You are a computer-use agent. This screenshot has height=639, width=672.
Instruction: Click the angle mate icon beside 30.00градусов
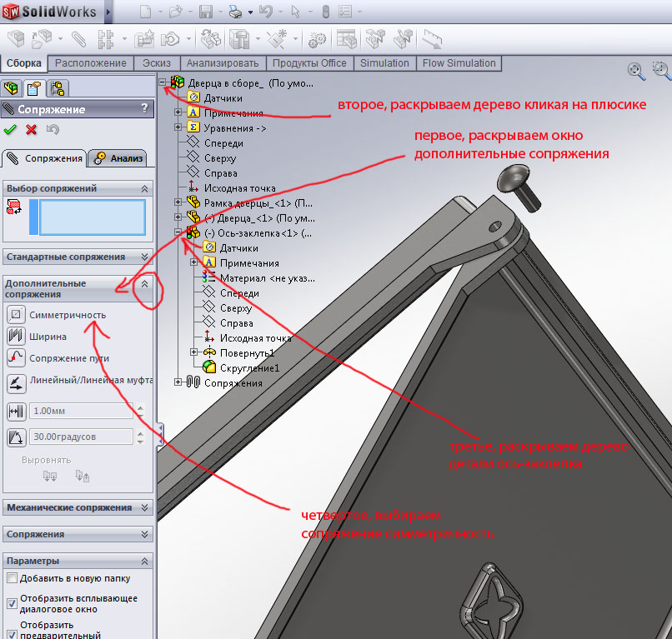click(15, 437)
